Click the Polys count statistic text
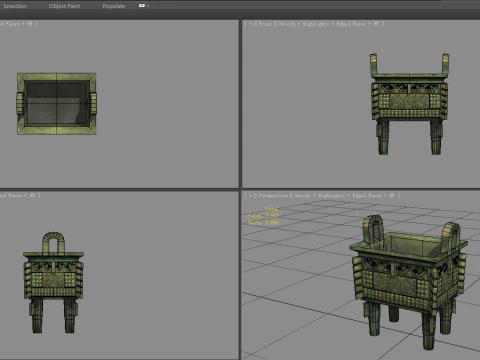Screen dimensions: 480x360 (x=263, y=216)
